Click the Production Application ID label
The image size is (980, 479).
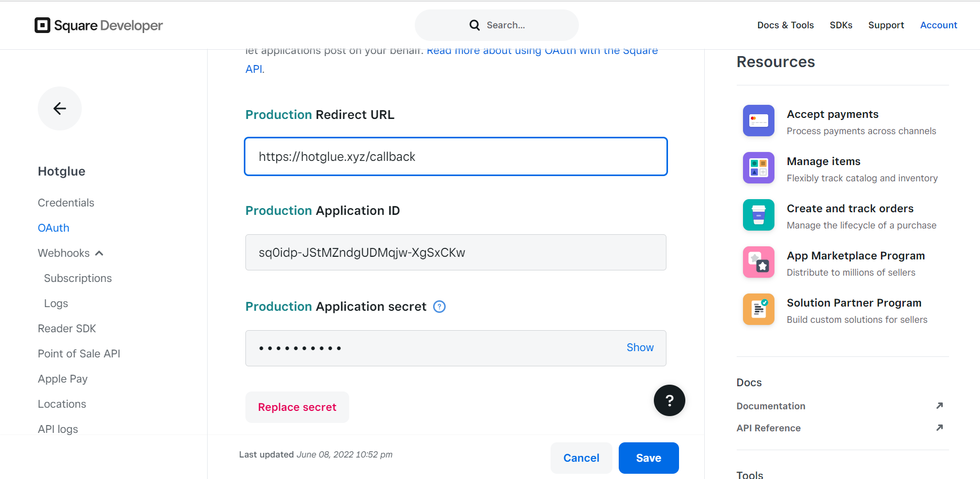322,211
